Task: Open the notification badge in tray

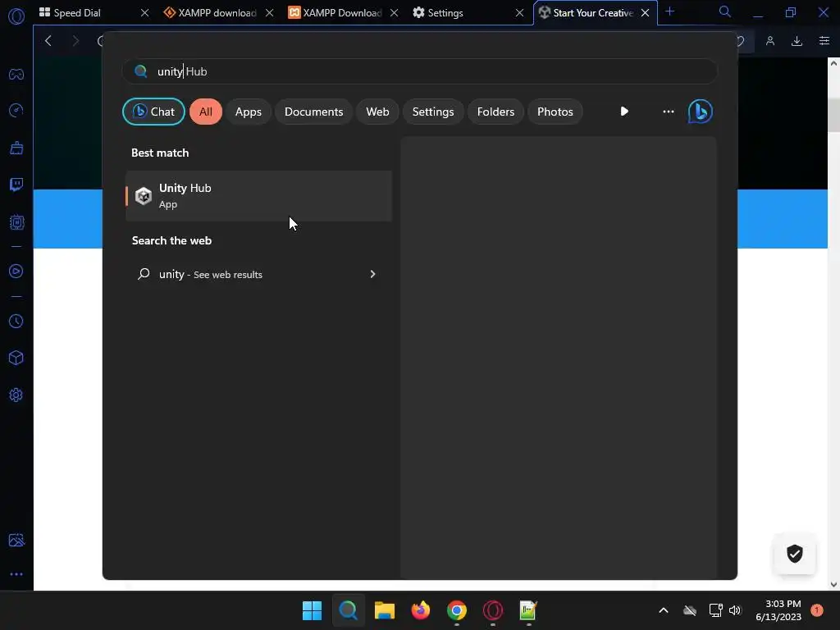Action: point(817,610)
